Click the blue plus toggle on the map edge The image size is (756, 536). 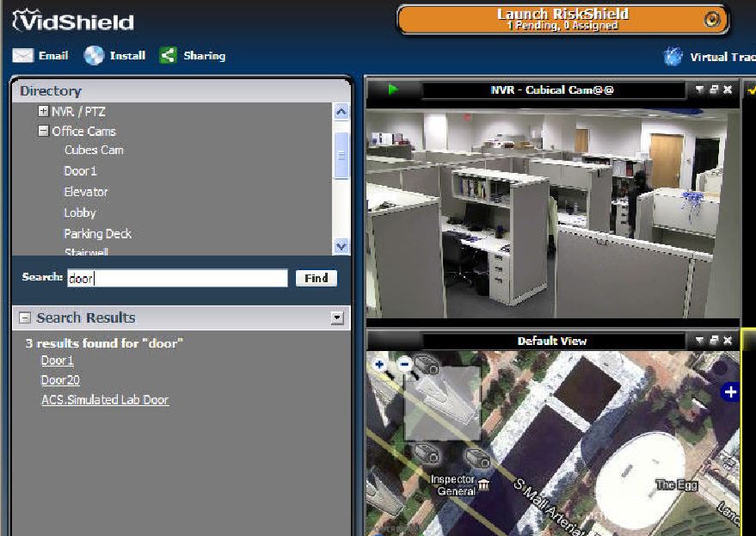731,392
